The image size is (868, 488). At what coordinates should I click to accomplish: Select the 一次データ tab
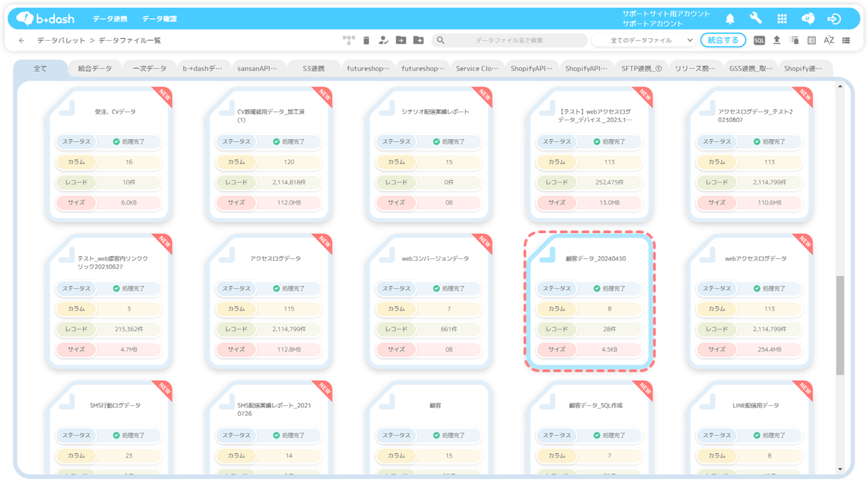pos(149,68)
